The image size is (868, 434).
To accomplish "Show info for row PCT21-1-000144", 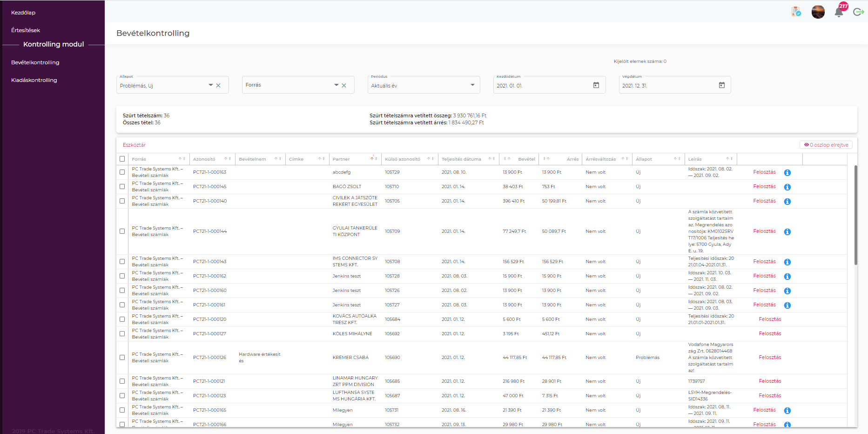I will point(787,232).
